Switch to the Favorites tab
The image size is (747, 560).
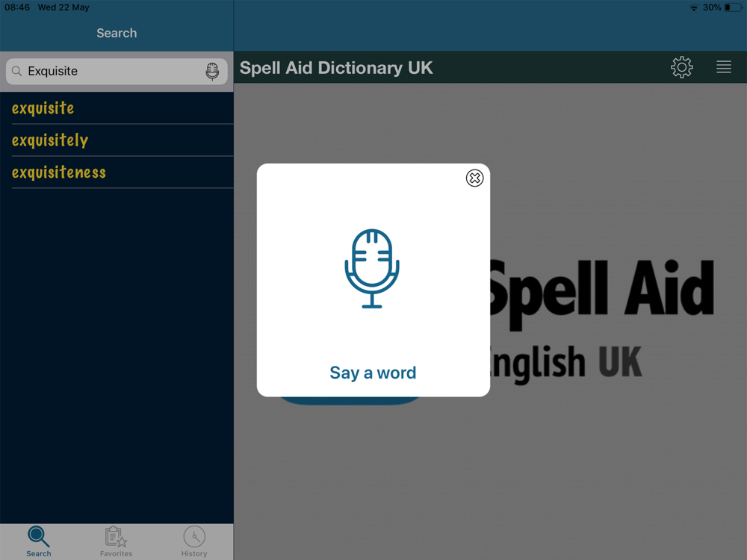(x=117, y=541)
